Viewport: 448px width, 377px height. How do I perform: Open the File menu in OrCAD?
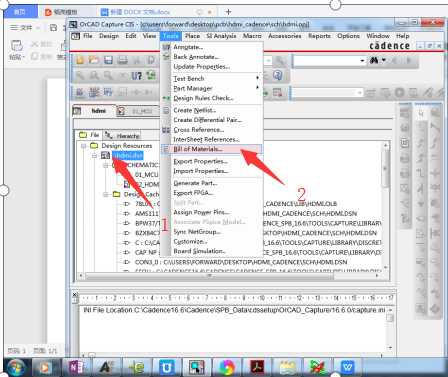click(88, 36)
